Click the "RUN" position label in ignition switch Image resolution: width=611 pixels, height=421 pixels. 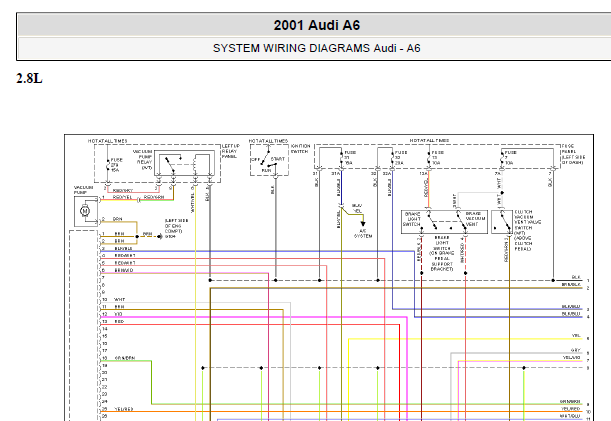click(267, 170)
